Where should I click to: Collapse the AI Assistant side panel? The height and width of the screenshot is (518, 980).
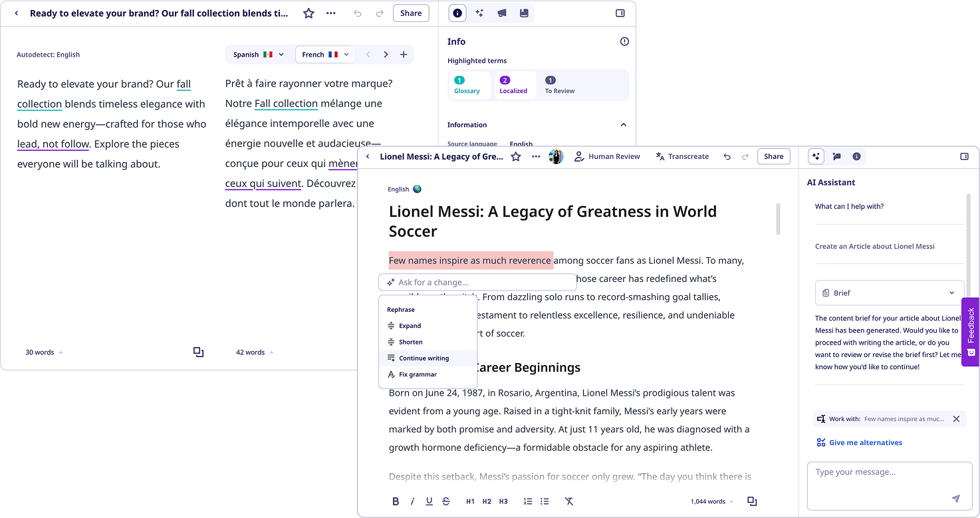pyautogui.click(x=965, y=157)
